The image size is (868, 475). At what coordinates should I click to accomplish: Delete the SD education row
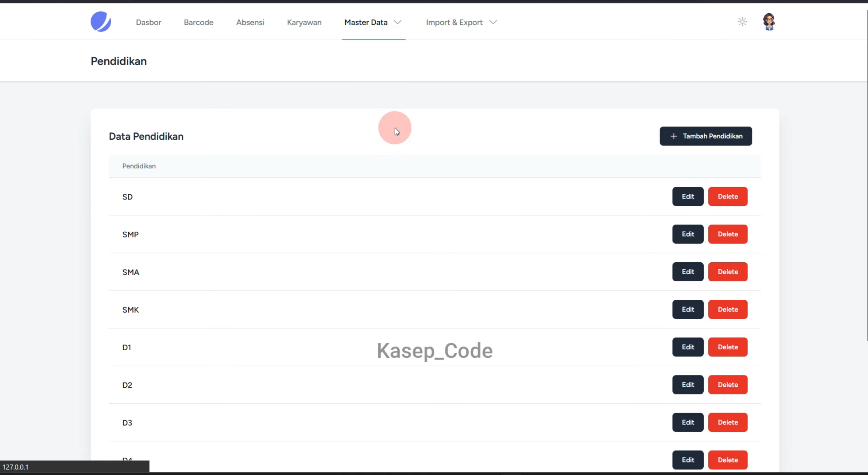728,196
